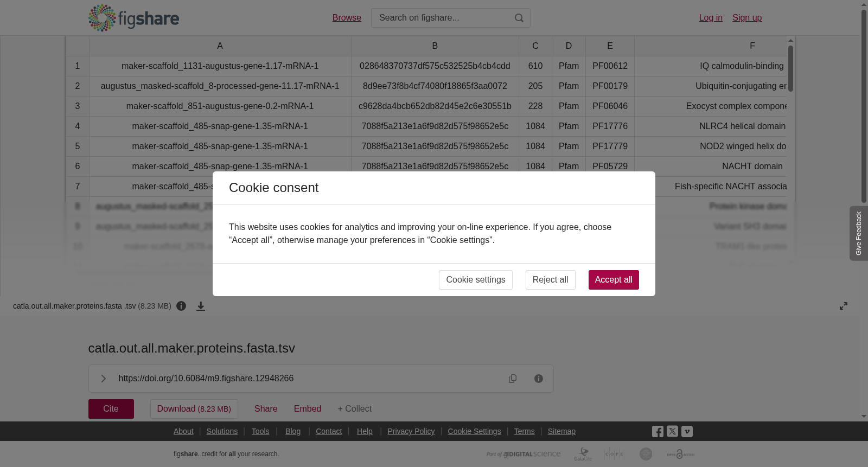Screen dimensions: 868x467
Task: Open Cookie Settings footer link
Action: (x=474, y=431)
